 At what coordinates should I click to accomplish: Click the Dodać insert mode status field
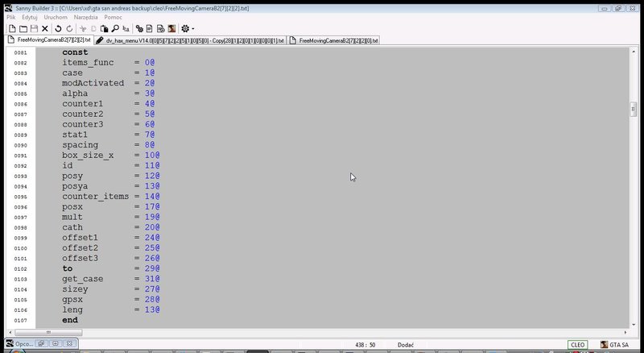click(x=406, y=345)
